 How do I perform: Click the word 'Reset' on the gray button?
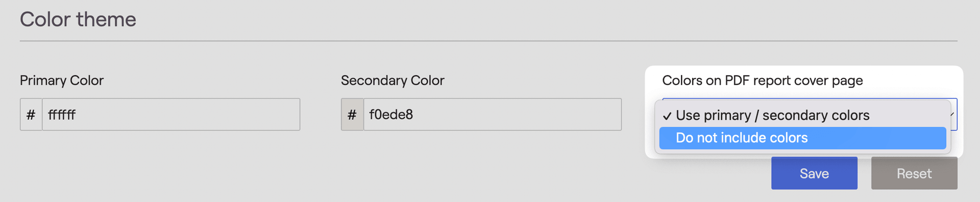[x=914, y=174]
